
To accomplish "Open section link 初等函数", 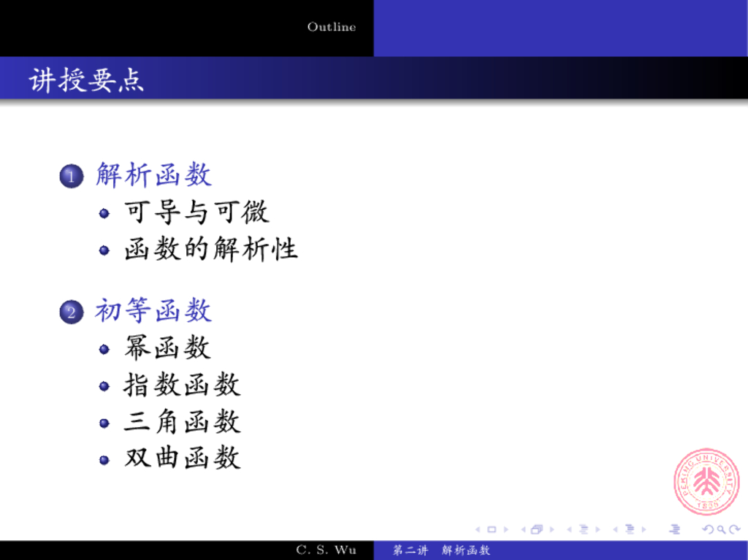I will (x=153, y=310).
